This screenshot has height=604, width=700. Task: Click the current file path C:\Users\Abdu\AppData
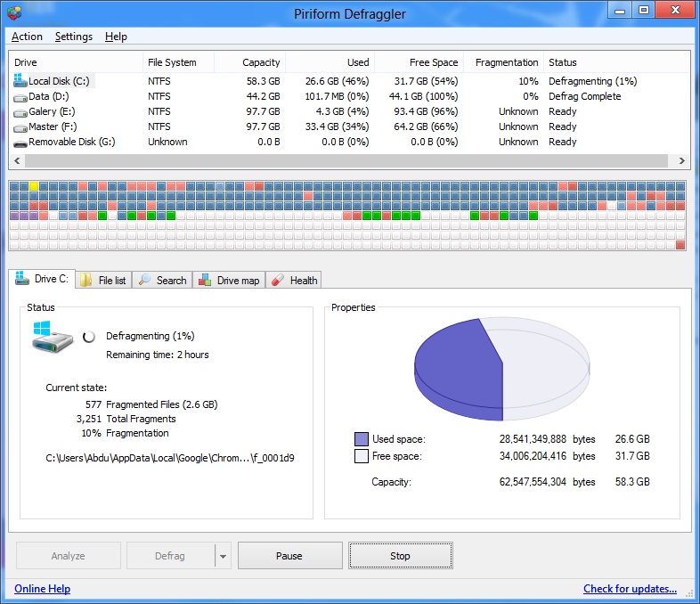pyautogui.click(x=170, y=458)
